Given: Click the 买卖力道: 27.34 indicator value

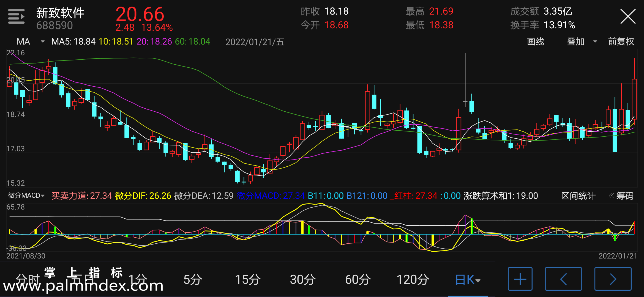Looking at the screenshot, I should 82,196.
